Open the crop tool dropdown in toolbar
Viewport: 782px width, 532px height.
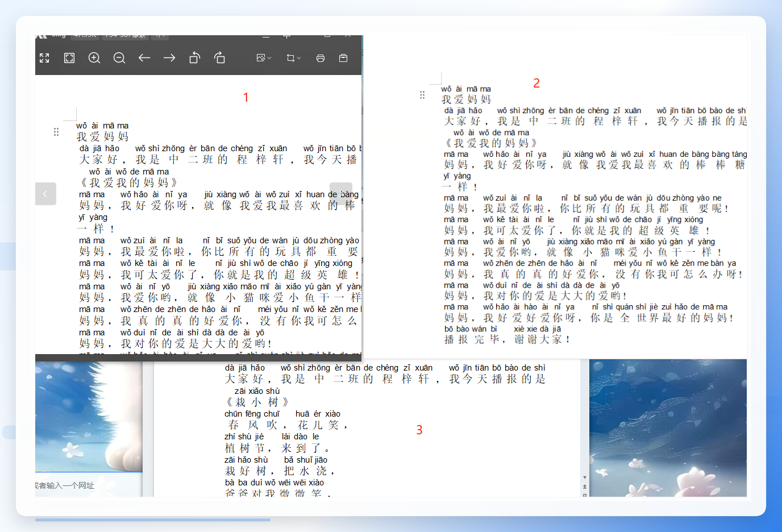(294, 58)
